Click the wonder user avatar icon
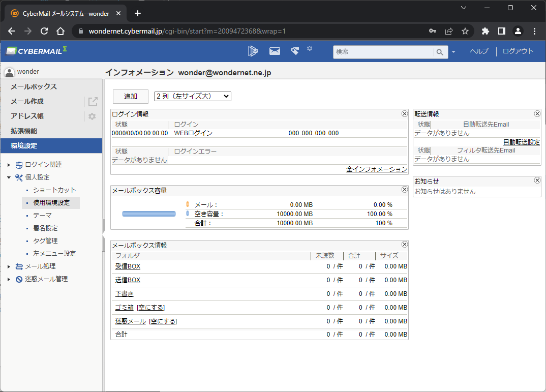546x392 pixels. (x=9, y=72)
